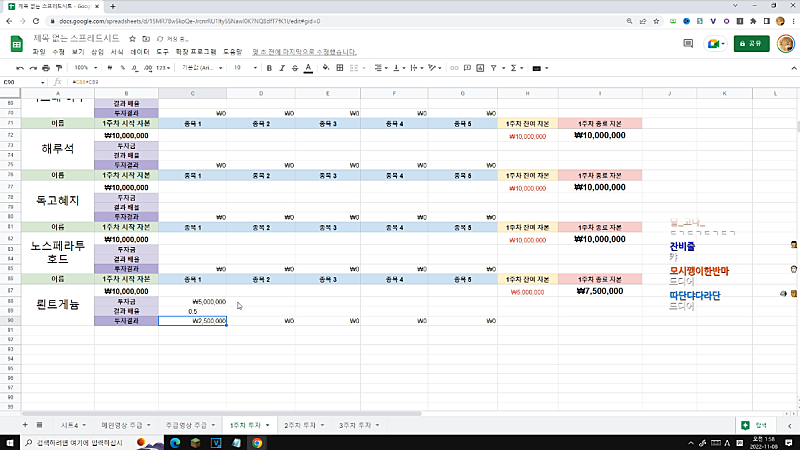Open the Google account avatar

click(786, 44)
